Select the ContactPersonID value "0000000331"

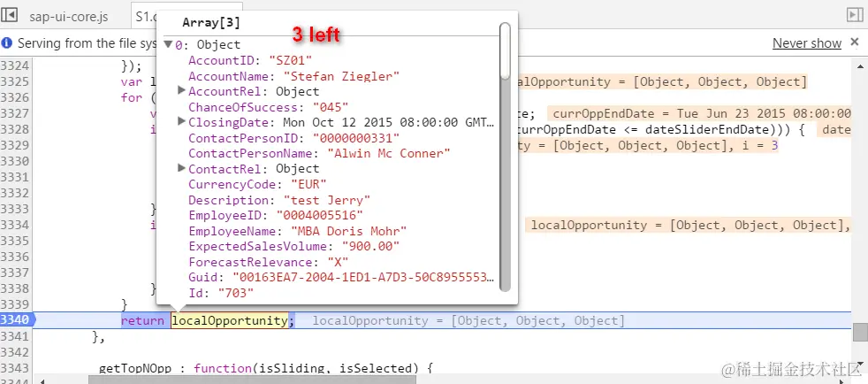tap(356, 138)
